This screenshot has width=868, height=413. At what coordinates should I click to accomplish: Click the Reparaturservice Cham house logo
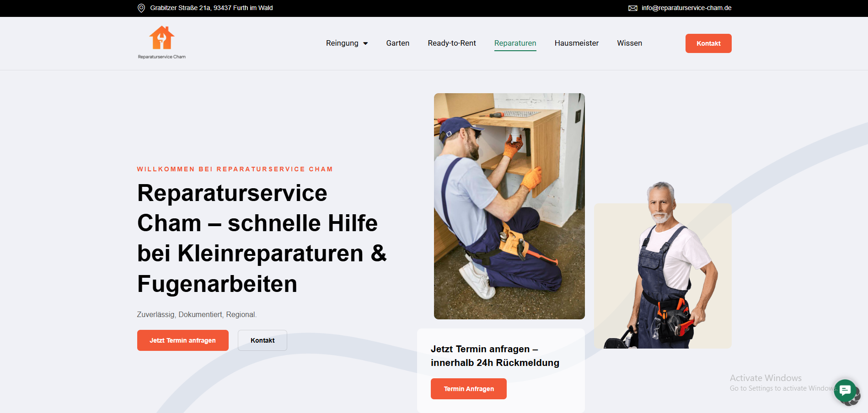(162, 42)
